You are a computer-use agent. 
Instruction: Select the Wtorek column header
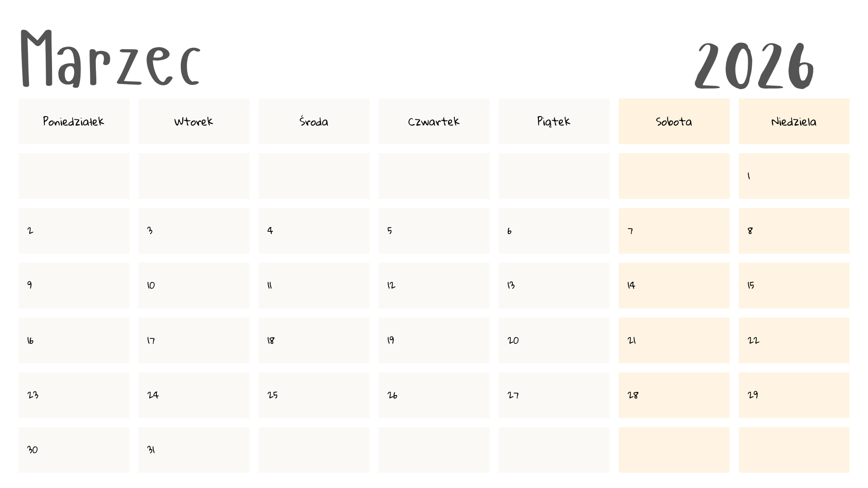193,122
